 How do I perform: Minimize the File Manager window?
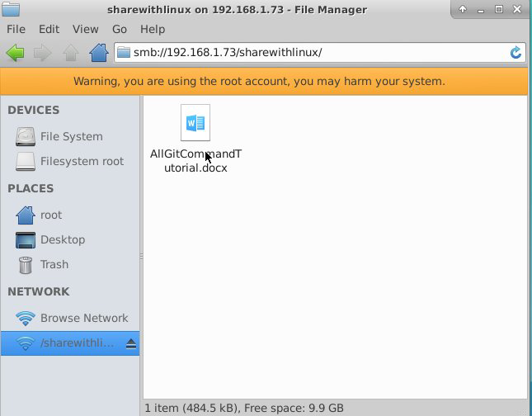click(480, 10)
